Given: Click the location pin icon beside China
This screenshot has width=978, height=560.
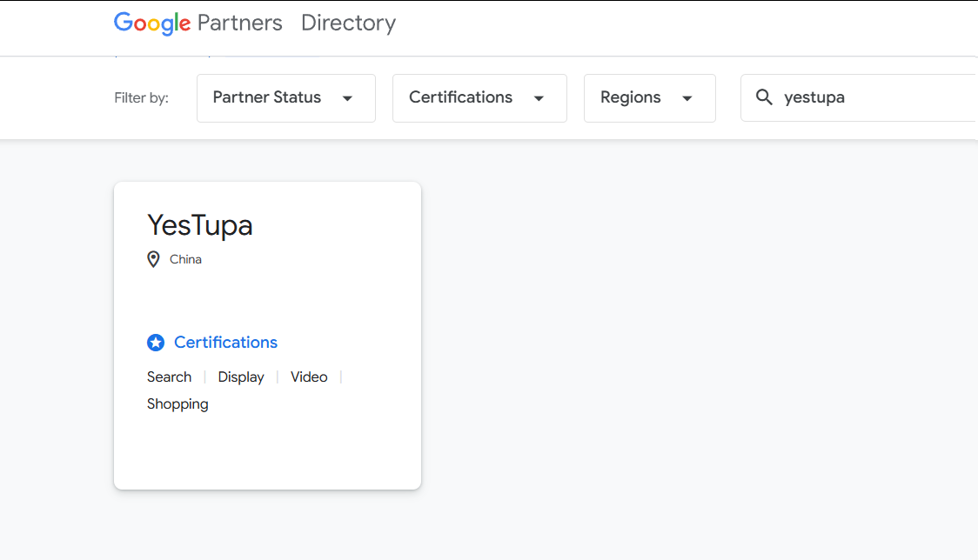Looking at the screenshot, I should coord(154,259).
